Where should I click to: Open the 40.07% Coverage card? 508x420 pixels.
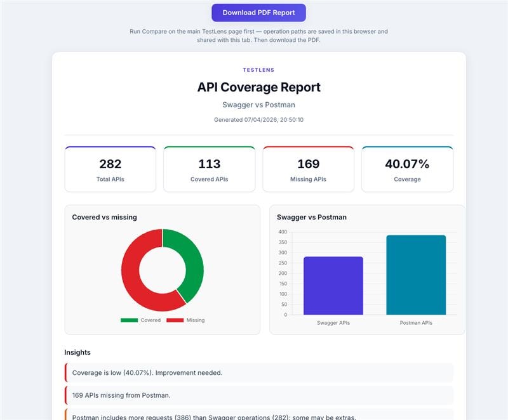(x=407, y=169)
